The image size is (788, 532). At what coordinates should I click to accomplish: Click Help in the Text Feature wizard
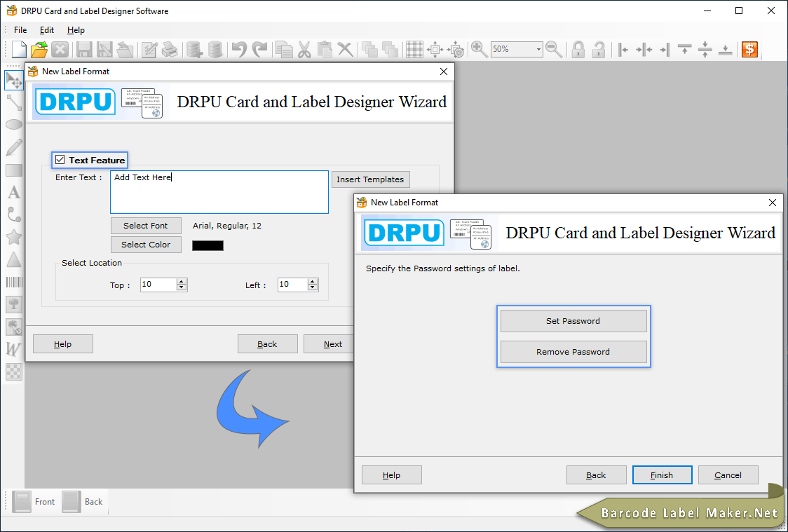(x=63, y=344)
